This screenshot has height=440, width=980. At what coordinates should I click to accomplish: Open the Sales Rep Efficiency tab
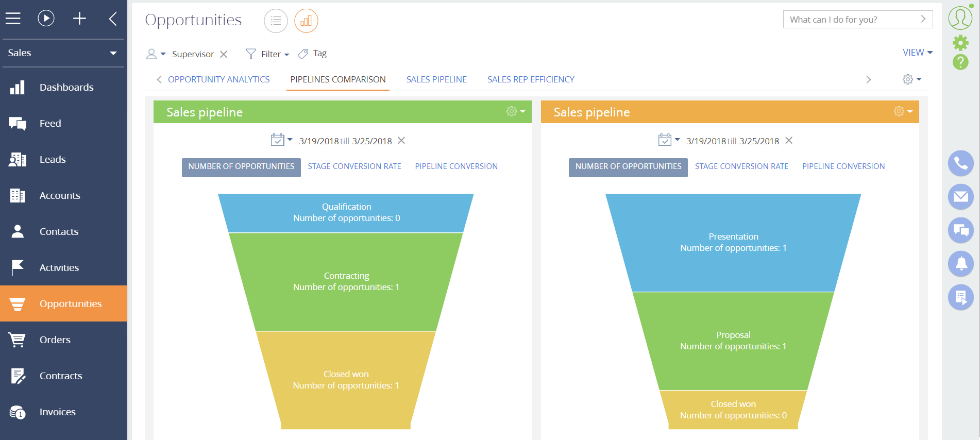tap(530, 79)
